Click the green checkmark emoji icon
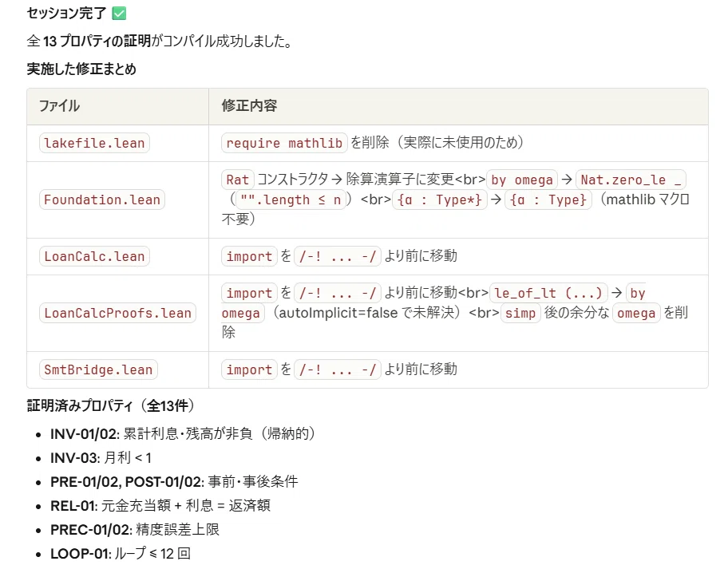The height and width of the screenshot is (565, 728). [x=119, y=13]
